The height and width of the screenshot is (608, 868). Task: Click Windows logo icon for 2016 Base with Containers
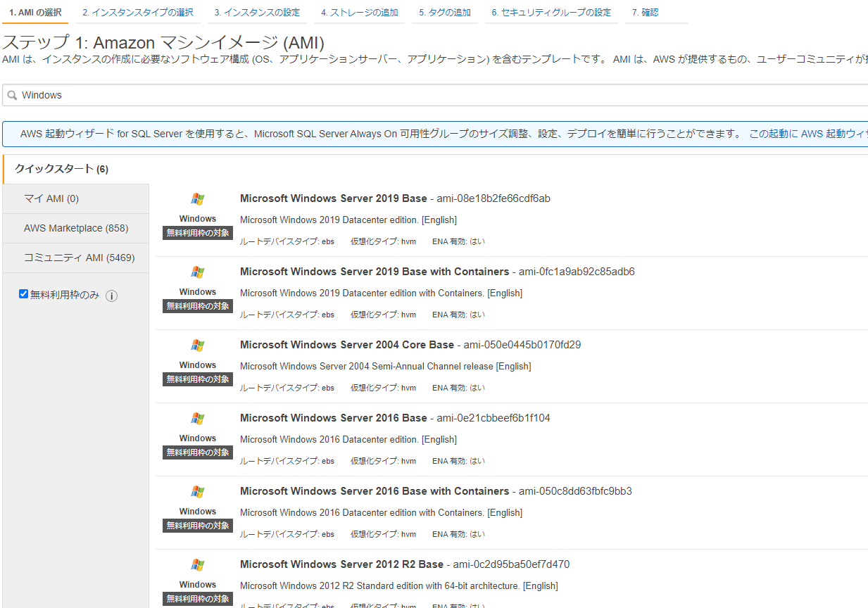(198, 492)
